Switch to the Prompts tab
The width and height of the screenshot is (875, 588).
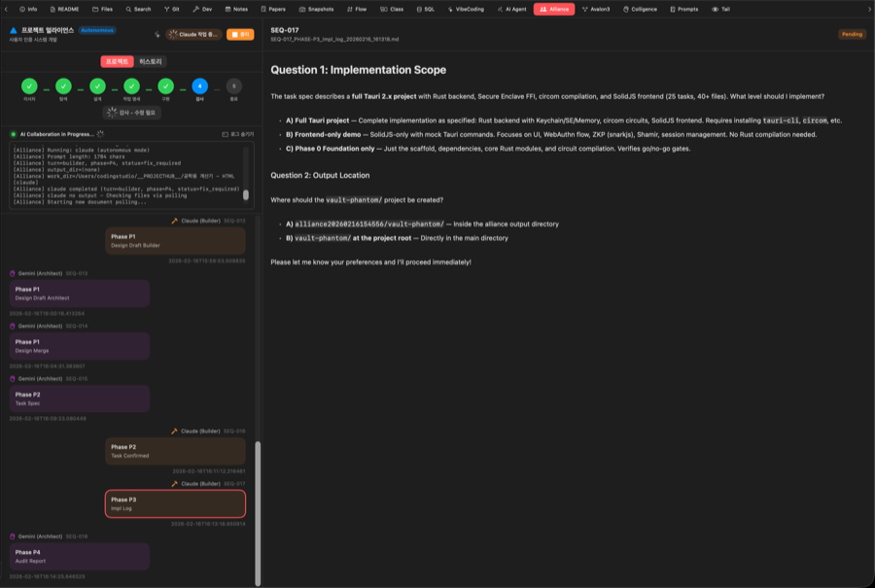pos(686,9)
